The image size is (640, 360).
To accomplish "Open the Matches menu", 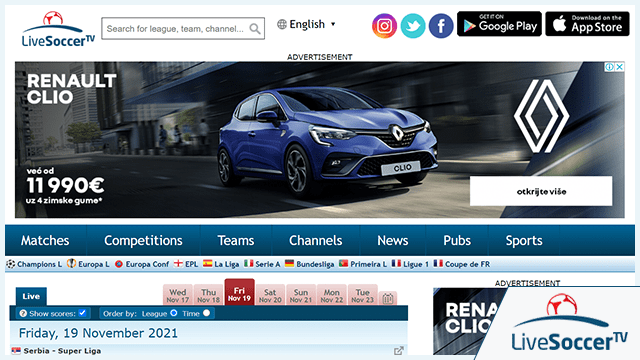I will (45, 240).
